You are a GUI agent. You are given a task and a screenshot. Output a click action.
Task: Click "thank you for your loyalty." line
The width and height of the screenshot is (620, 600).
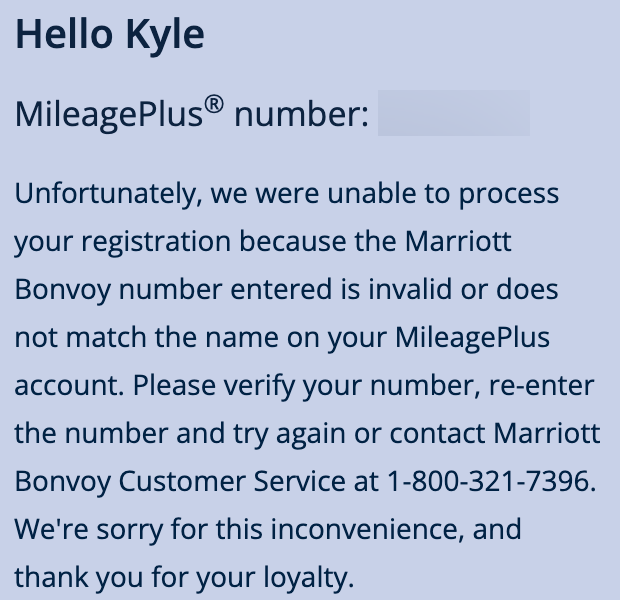pos(184,577)
